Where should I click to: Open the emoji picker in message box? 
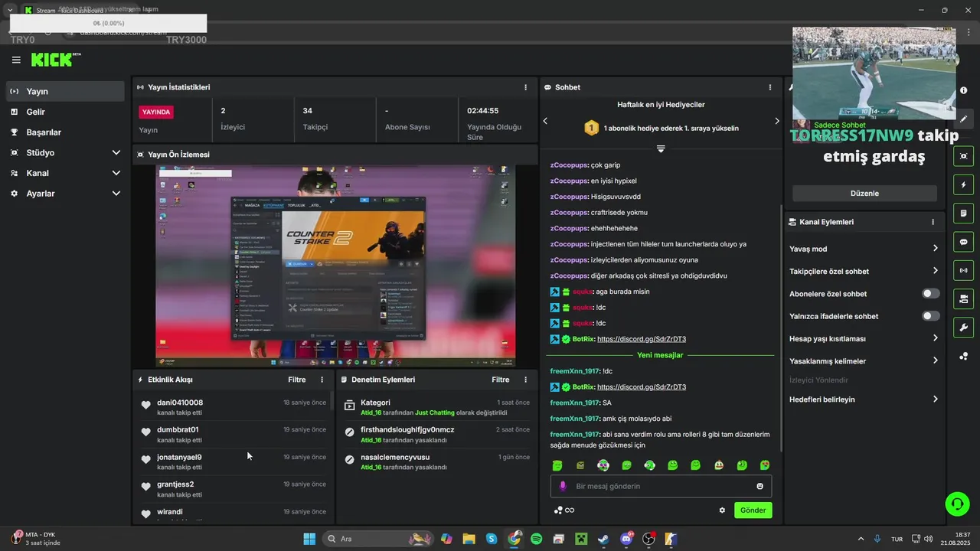pos(759,486)
